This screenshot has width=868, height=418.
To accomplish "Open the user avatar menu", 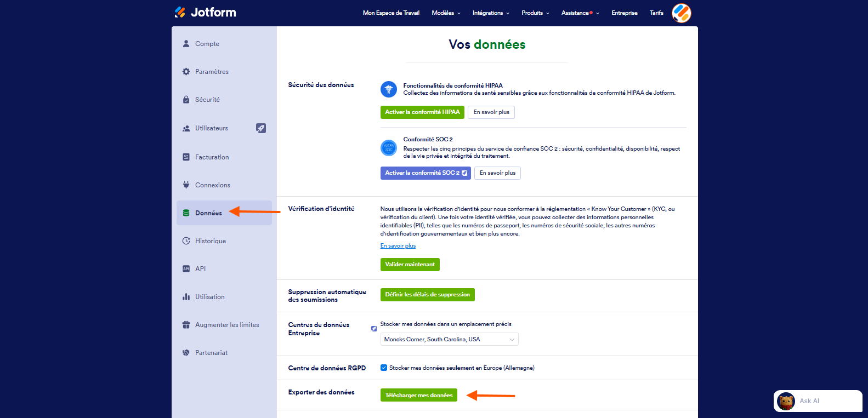I will [x=682, y=13].
